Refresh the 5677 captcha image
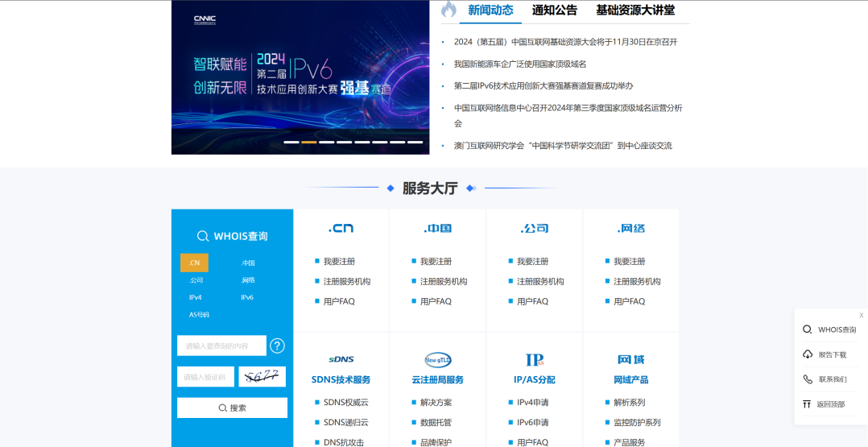This screenshot has height=447, width=868. (x=262, y=376)
